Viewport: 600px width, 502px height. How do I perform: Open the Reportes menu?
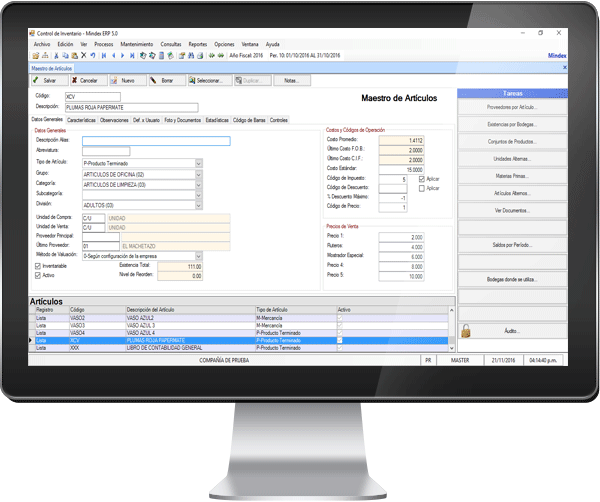click(x=197, y=44)
